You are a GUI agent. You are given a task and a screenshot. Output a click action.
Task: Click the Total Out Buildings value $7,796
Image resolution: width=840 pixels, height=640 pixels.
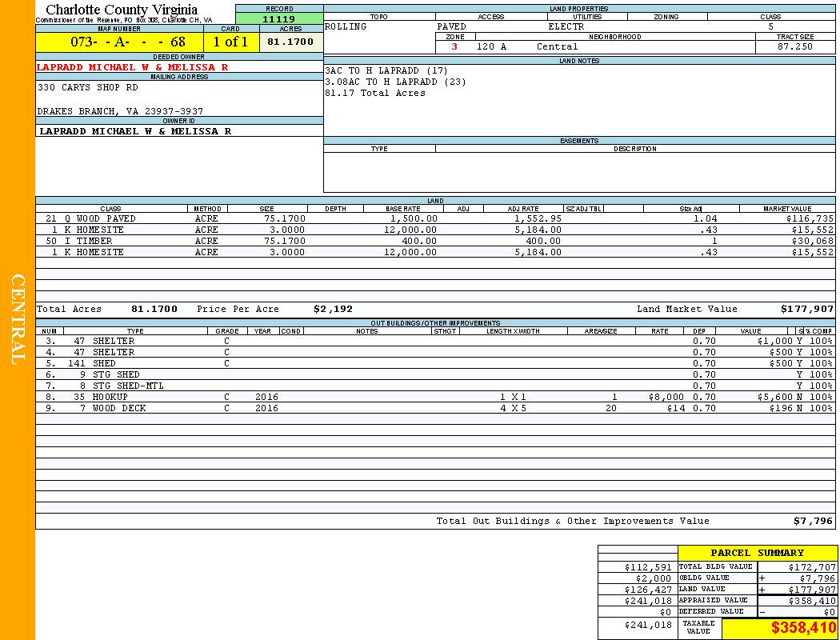813,521
